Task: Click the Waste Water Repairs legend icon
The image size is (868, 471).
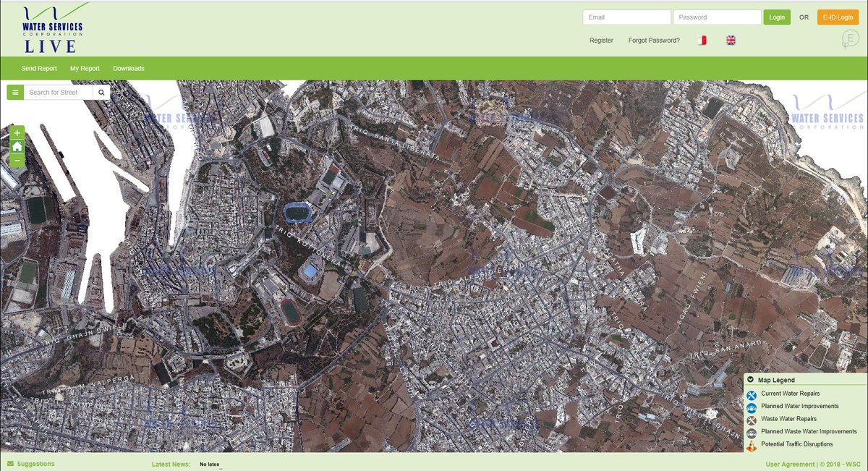Action: [751, 420]
